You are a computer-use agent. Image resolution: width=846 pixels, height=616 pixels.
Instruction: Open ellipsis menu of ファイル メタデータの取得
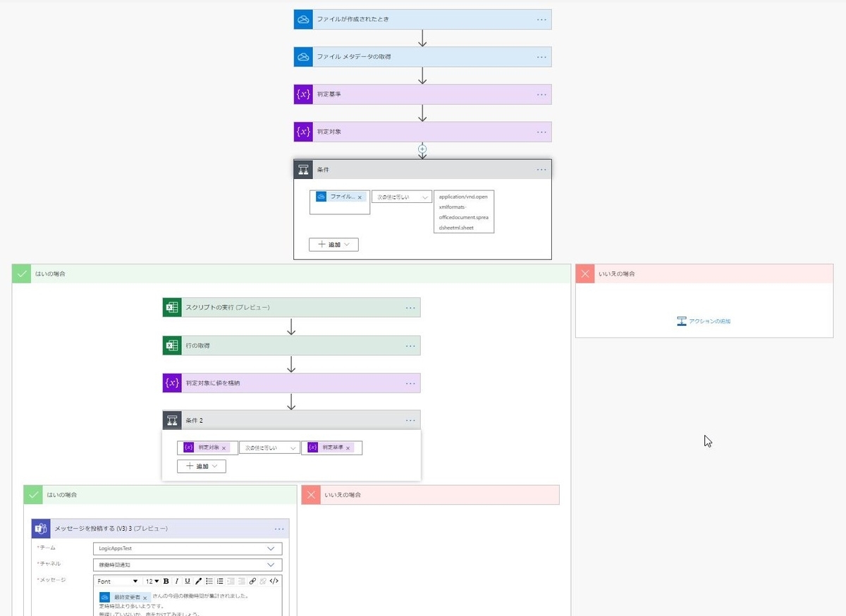pyautogui.click(x=541, y=57)
